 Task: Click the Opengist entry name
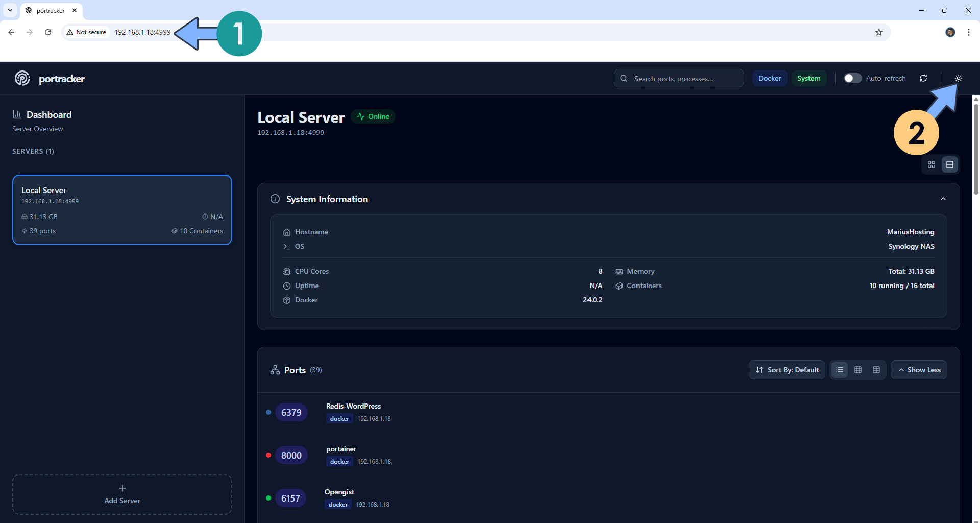[339, 492]
